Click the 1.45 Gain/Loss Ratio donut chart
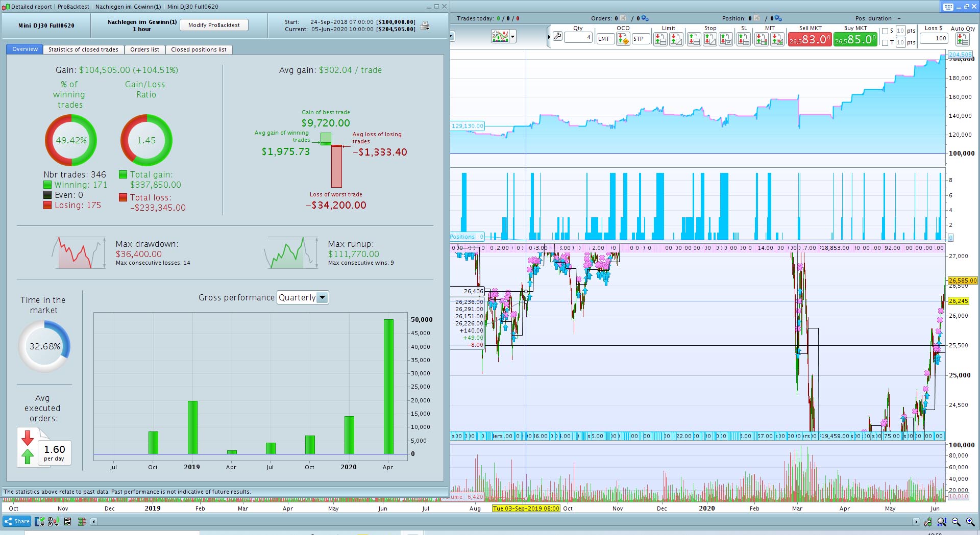This screenshot has height=535, width=980. tap(146, 140)
